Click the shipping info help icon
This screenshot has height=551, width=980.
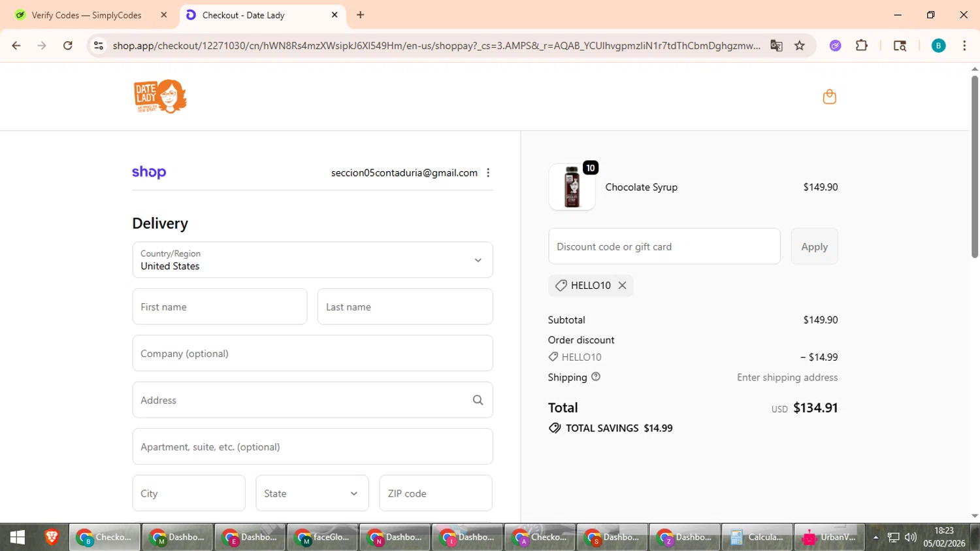point(596,376)
